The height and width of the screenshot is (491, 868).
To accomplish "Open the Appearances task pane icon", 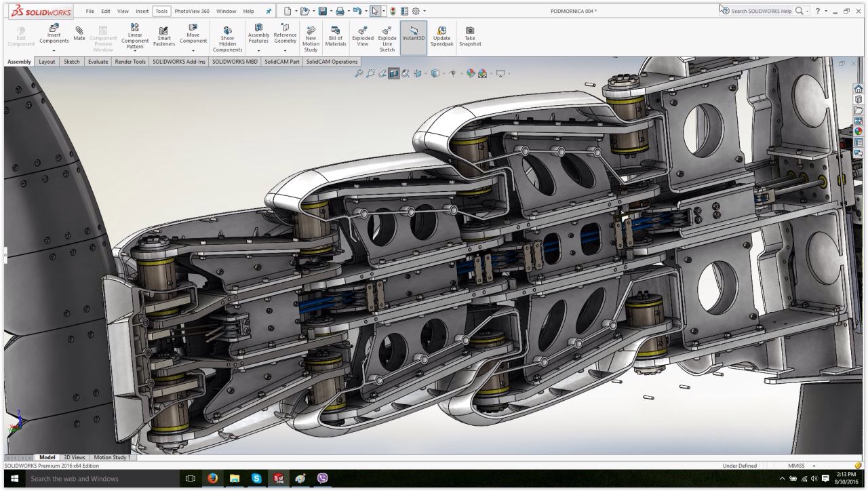I will click(859, 132).
